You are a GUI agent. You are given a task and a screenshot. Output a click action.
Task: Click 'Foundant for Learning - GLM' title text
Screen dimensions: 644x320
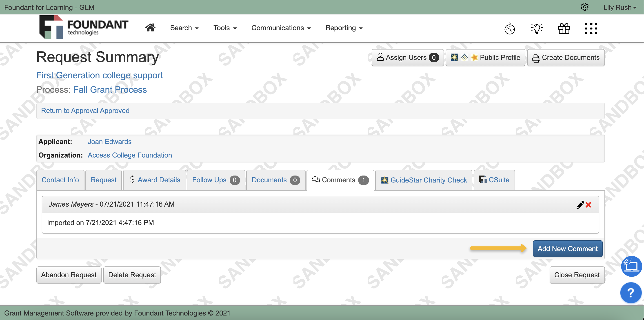[x=49, y=7]
